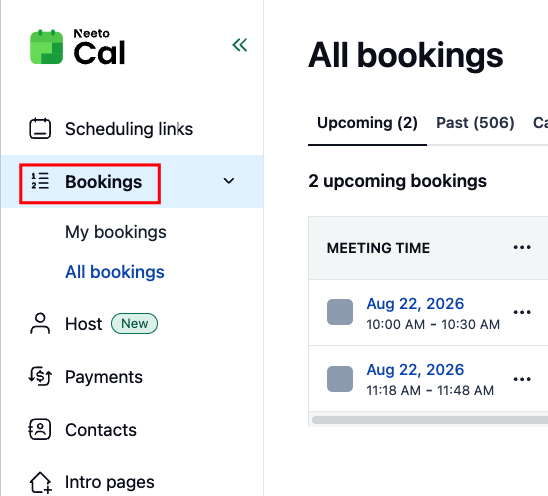548x496 pixels.
Task: Collapse the sidebar with double-chevron icon
Action: click(240, 45)
